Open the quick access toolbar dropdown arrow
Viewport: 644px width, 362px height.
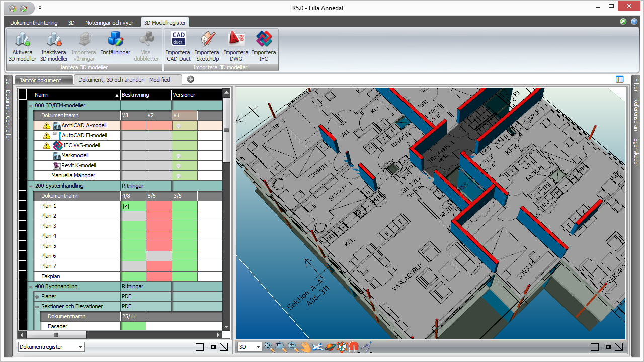[40, 8]
